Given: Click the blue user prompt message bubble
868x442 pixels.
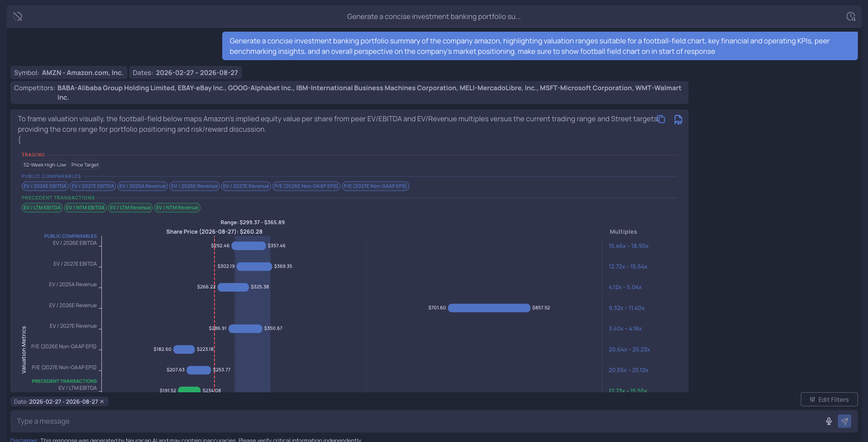Looking at the screenshot, I should tap(540, 46).
